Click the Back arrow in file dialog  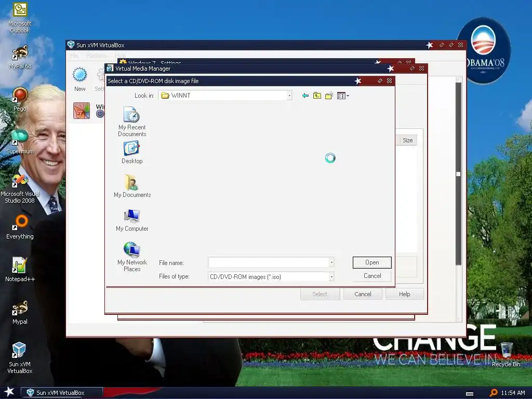(305, 96)
